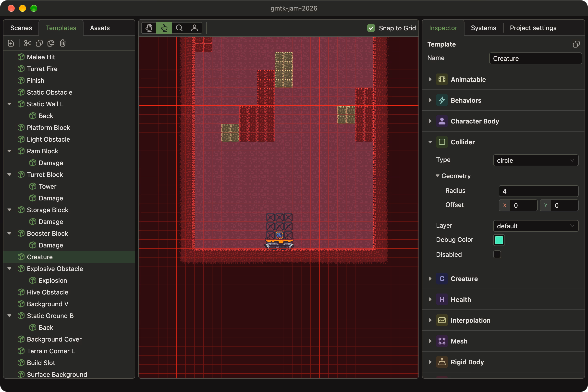
Task: Click the Mesh component icon
Action: pos(442,341)
